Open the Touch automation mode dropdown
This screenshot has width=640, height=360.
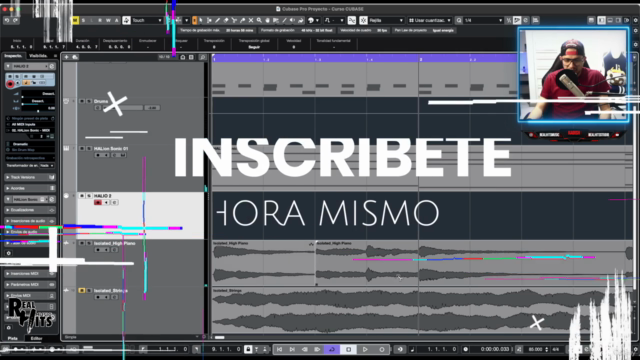pos(147,20)
